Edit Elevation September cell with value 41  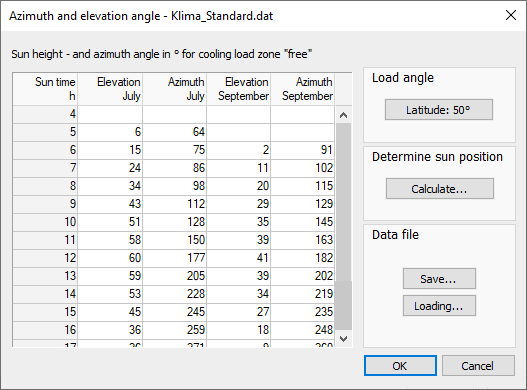239,258
